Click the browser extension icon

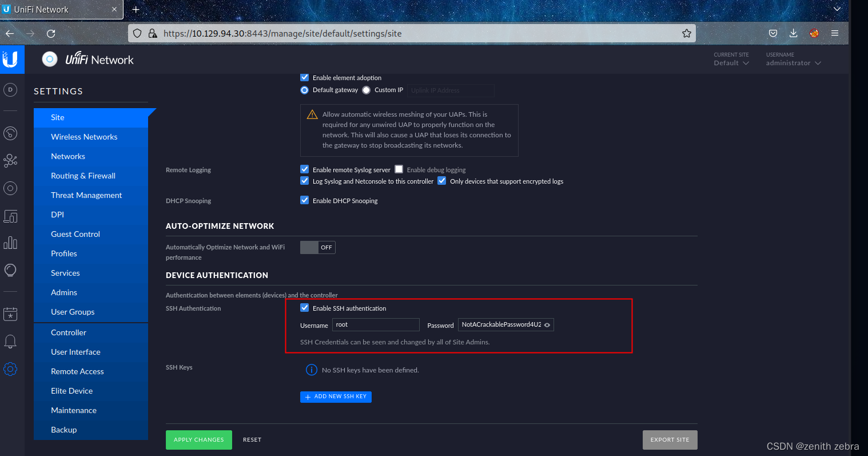point(814,34)
